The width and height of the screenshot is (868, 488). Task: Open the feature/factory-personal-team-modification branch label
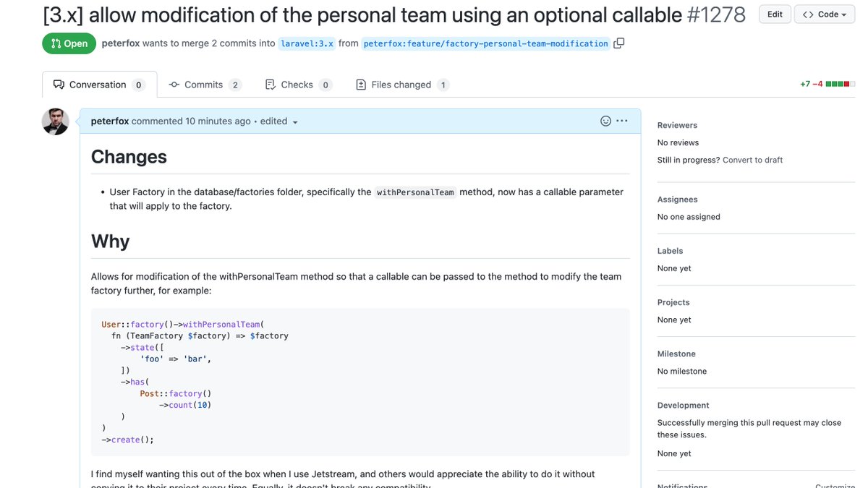485,43
